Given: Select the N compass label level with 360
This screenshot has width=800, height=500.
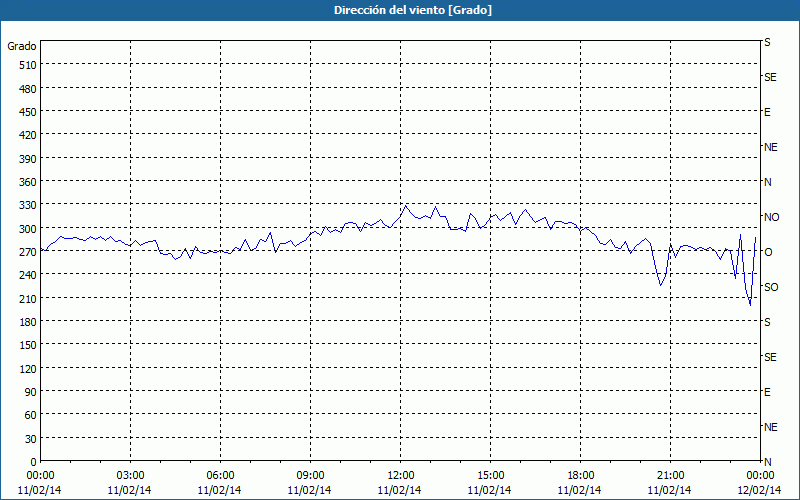Looking at the screenshot, I should click(x=767, y=182).
